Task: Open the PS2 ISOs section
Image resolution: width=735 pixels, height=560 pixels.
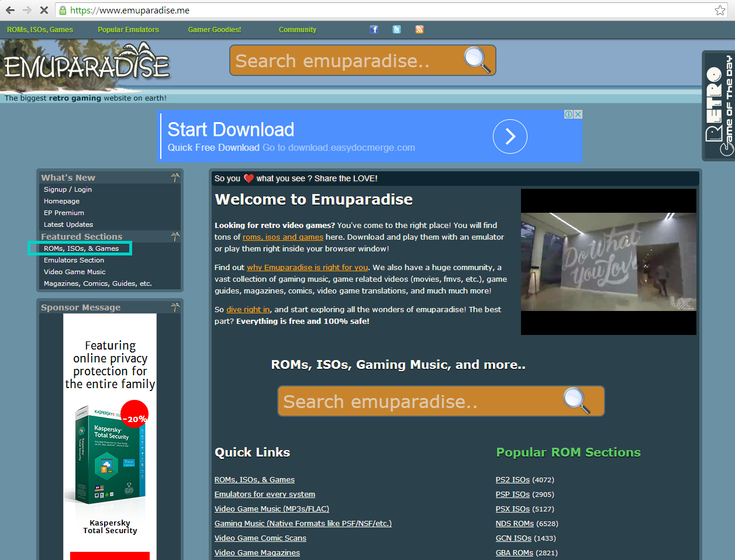Action: (x=512, y=479)
